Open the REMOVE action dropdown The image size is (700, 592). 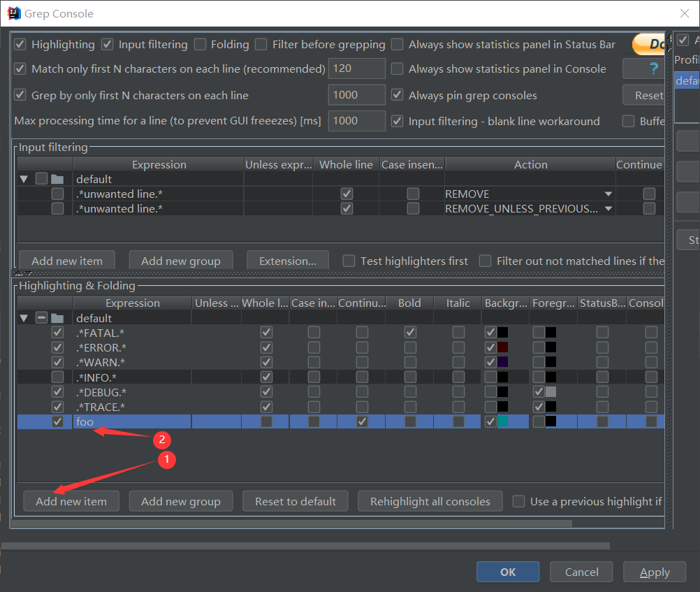608,194
